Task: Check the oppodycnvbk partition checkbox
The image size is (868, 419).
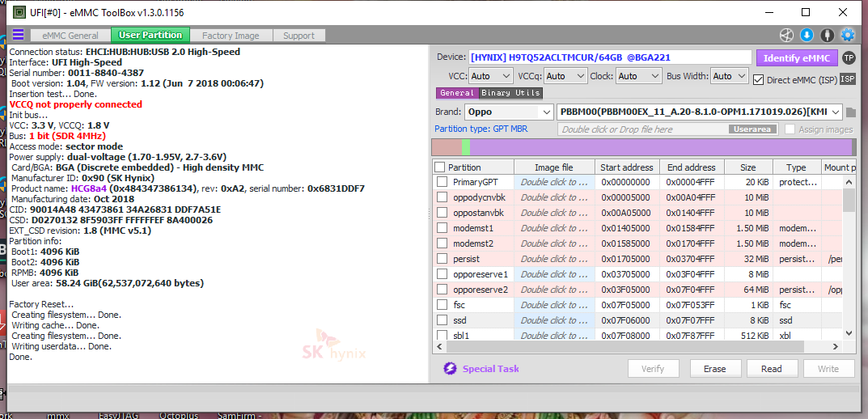Action: coord(442,197)
